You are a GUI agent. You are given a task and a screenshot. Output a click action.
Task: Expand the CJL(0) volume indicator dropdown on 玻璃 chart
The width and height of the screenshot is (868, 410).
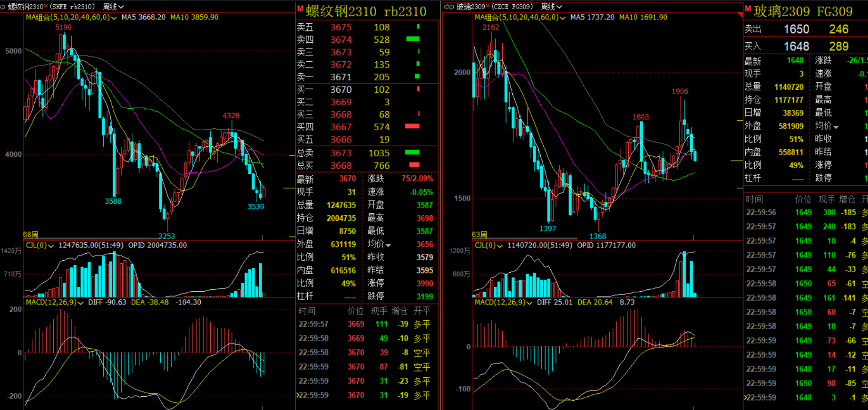(x=499, y=246)
